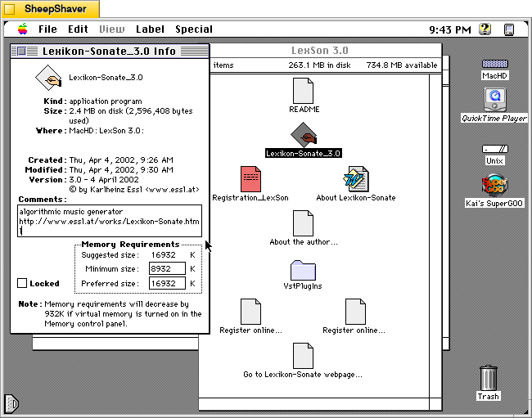532x418 pixels.
Task: Select the Trash icon
Action: (x=489, y=378)
